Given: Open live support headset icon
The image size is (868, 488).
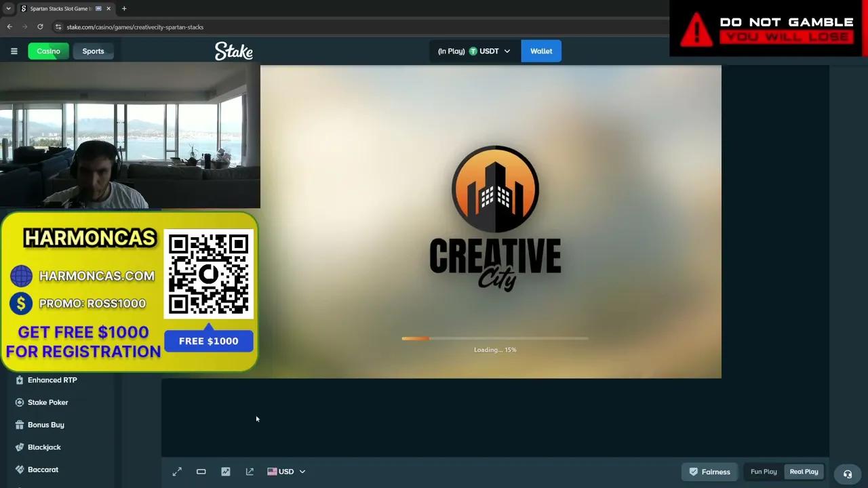Looking at the screenshot, I should (848, 474).
